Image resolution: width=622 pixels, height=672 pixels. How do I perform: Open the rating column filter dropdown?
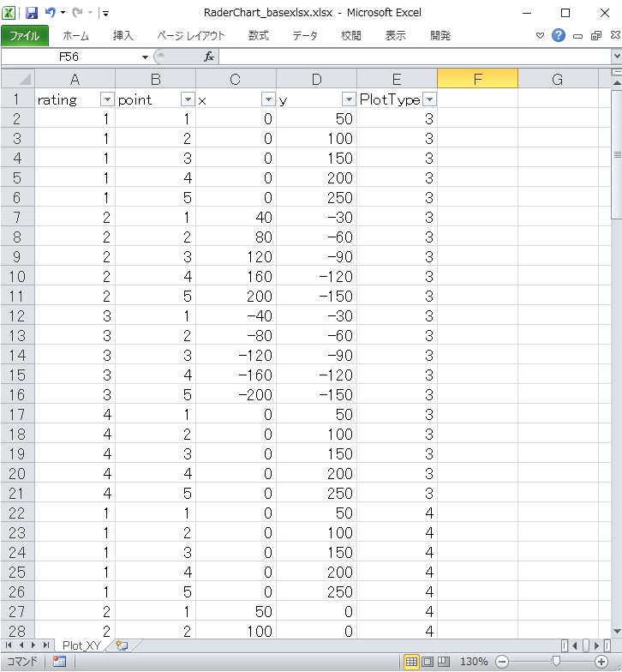tap(107, 99)
